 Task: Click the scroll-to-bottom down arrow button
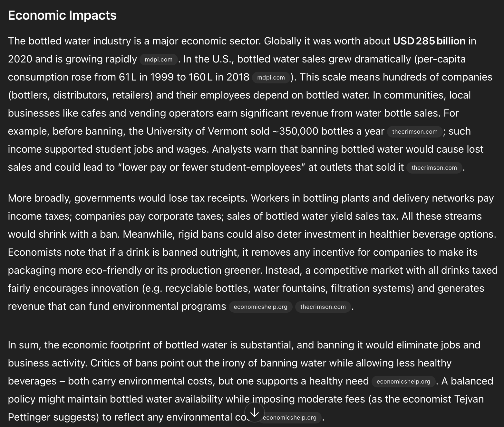[254, 412]
